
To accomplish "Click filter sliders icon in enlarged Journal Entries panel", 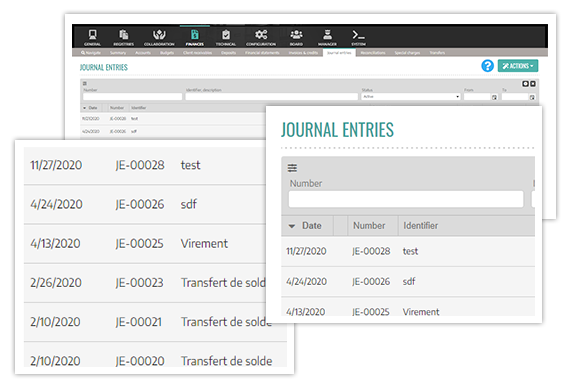I will pos(292,168).
